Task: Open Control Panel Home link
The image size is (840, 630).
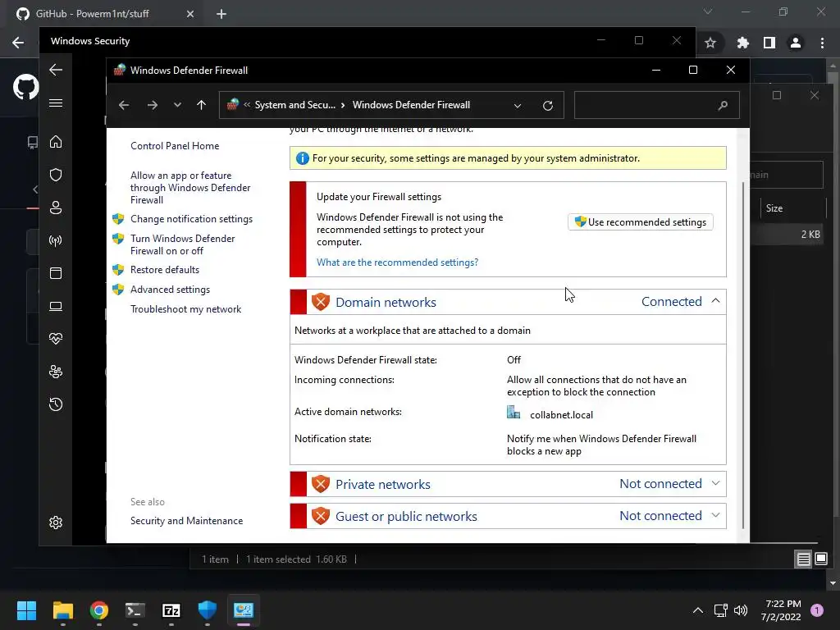Action: pyautogui.click(x=175, y=146)
